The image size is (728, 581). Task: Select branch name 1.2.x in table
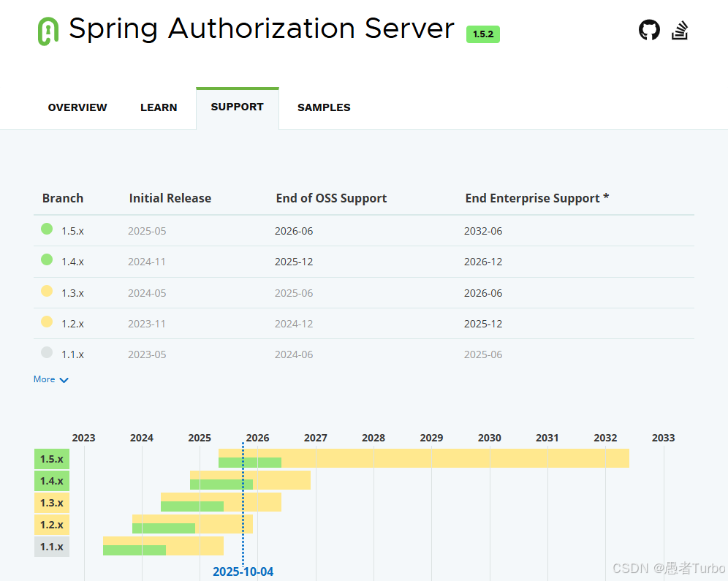pyautogui.click(x=73, y=324)
